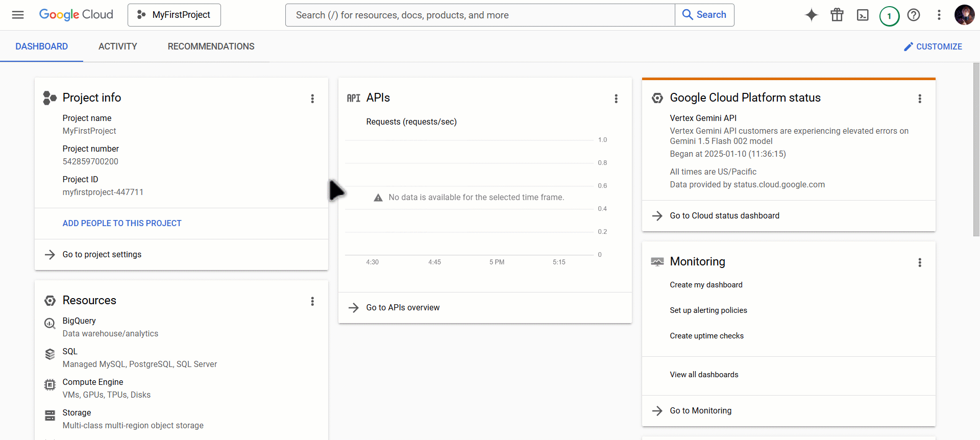Click arrow icon beside APIs overview
The image size is (980, 440).
coord(354,307)
